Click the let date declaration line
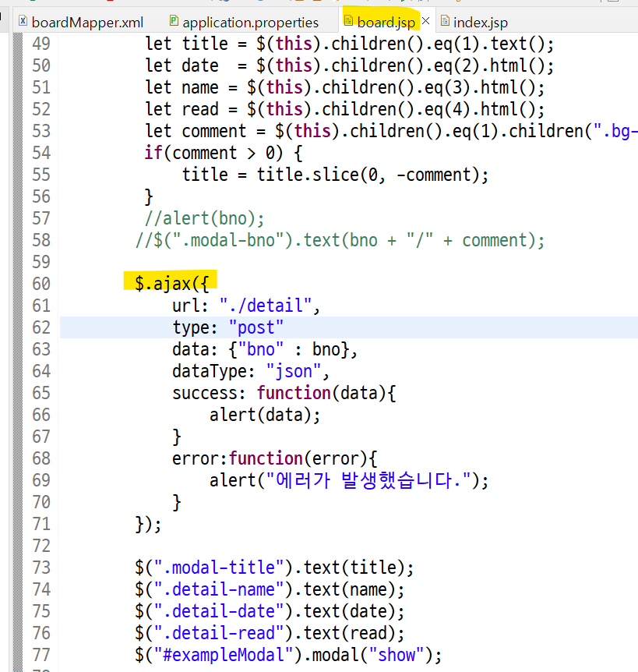The height and width of the screenshot is (672, 638). pos(350,65)
